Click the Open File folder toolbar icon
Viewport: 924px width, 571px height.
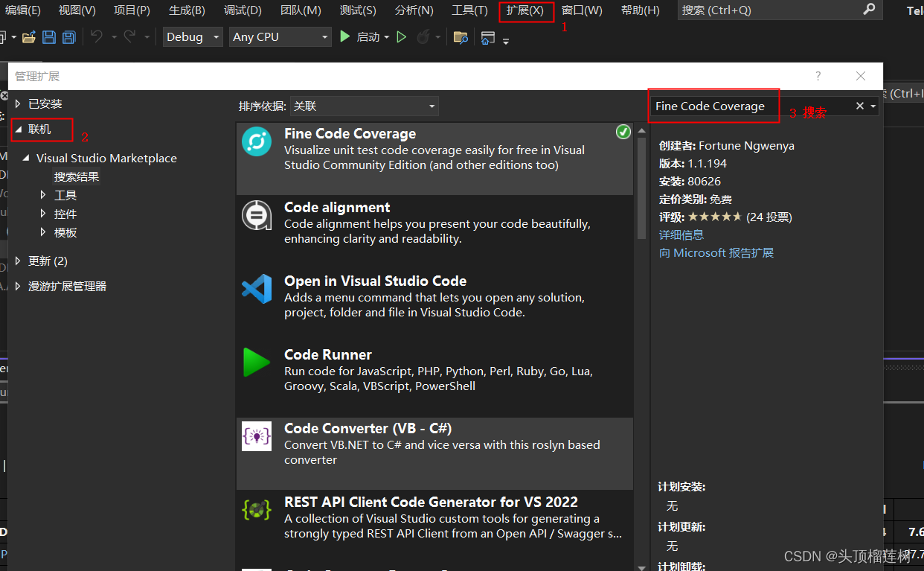[x=28, y=37]
